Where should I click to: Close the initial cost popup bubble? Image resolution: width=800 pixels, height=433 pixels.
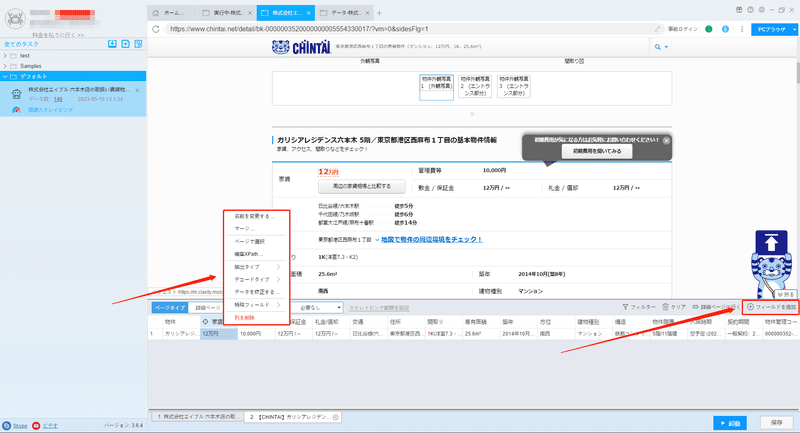click(666, 140)
